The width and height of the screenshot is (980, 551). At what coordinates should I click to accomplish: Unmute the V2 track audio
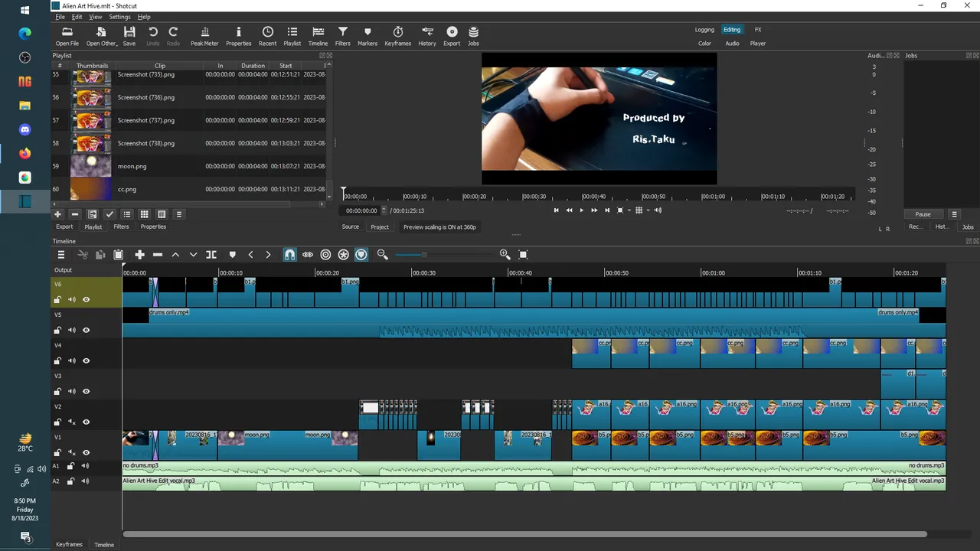(72, 422)
